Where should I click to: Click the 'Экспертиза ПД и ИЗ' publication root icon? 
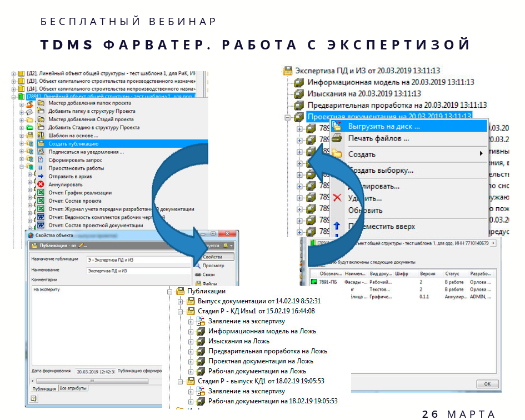pos(288,71)
